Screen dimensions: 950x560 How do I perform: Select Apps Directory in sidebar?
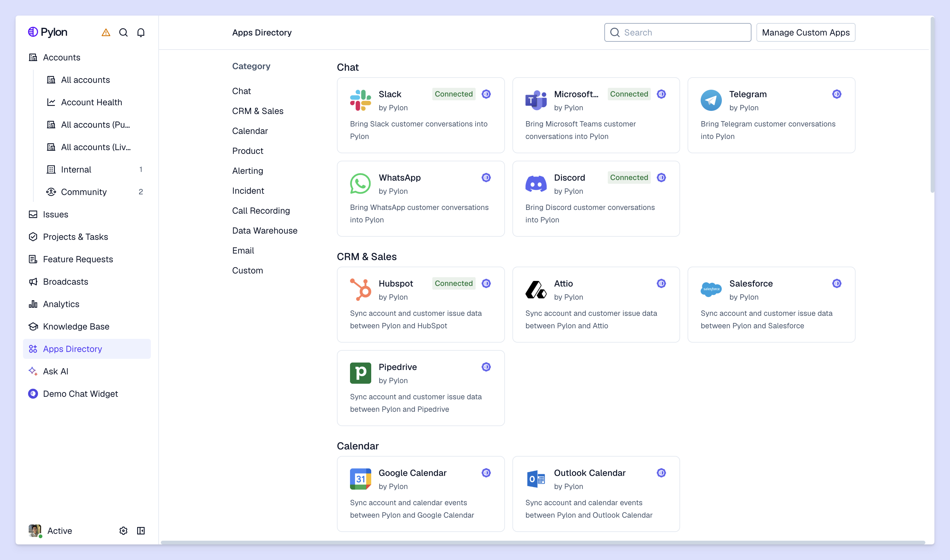coord(87,349)
